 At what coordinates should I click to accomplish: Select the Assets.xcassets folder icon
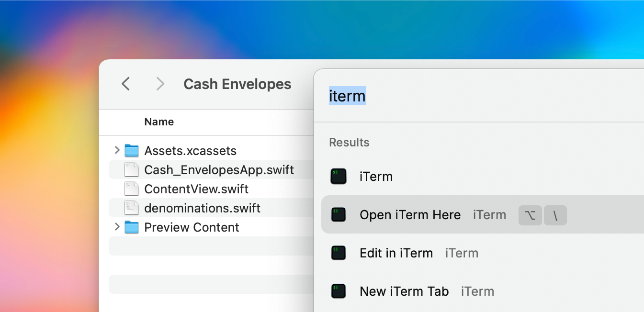[x=131, y=151]
